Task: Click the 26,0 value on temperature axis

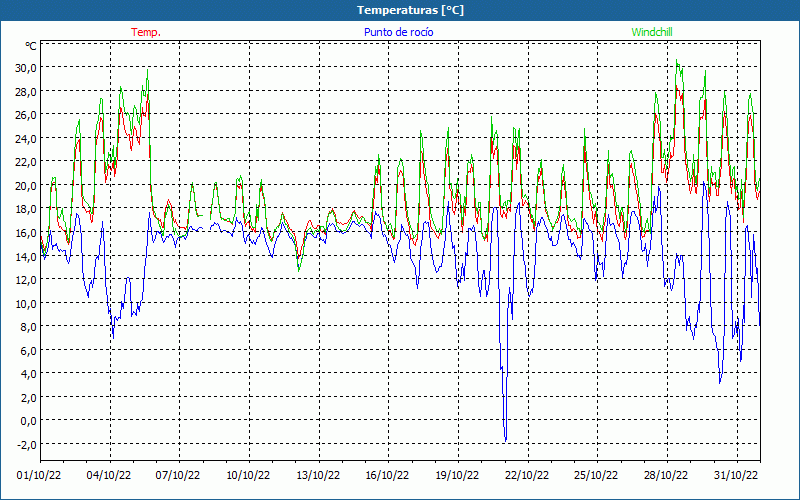Action: [x=27, y=115]
